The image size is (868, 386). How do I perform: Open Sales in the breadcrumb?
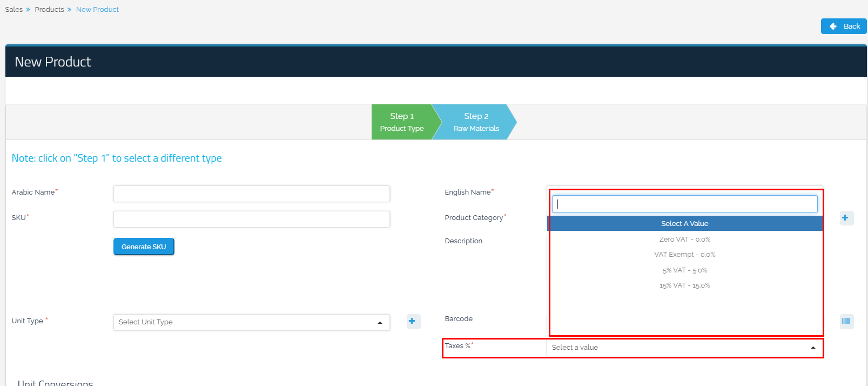point(14,10)
